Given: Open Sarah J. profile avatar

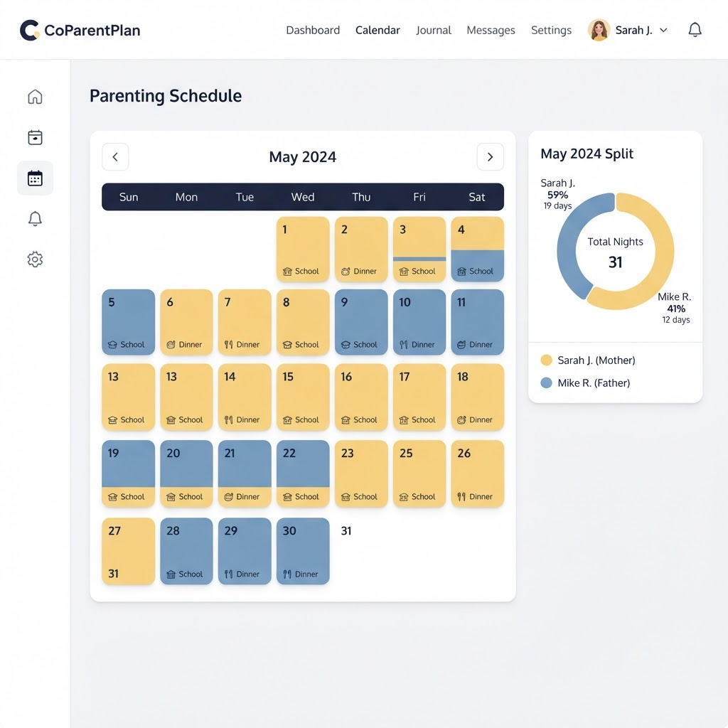Looking at the screenshot, I should coord(599,30).
